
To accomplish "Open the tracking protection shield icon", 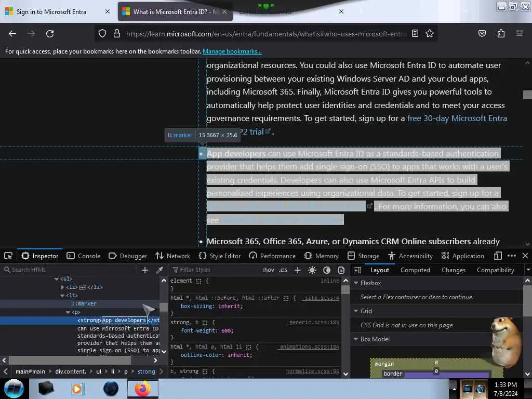I will click(102, 34).
